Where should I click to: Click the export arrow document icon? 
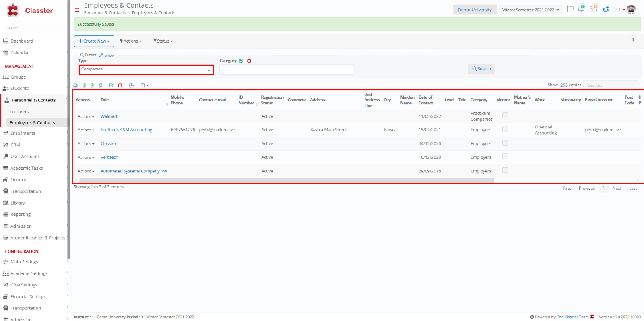point(131,85)
